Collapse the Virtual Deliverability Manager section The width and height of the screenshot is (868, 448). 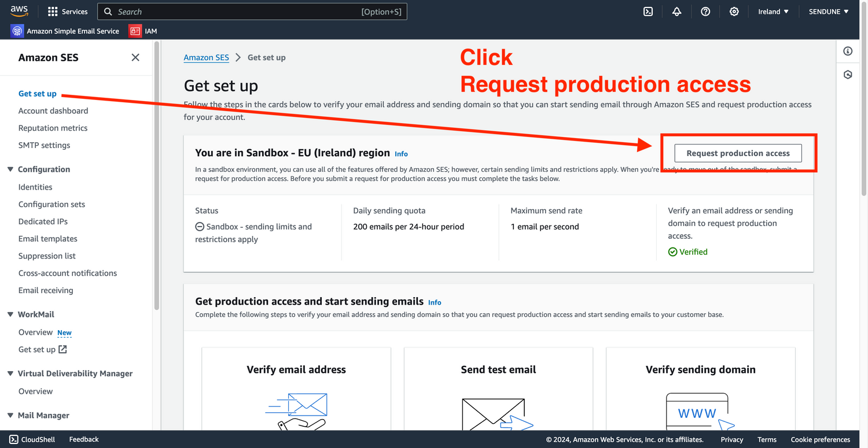click(x=10, y=373)
